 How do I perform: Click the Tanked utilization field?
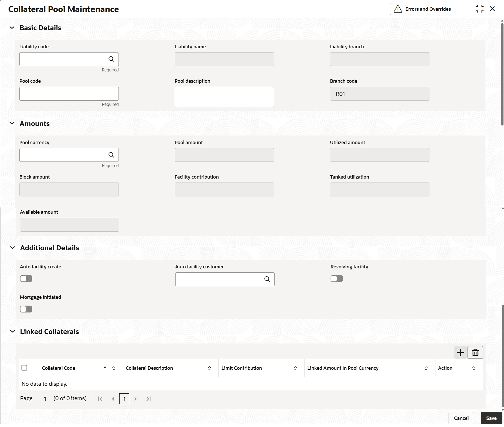(380, 189)
